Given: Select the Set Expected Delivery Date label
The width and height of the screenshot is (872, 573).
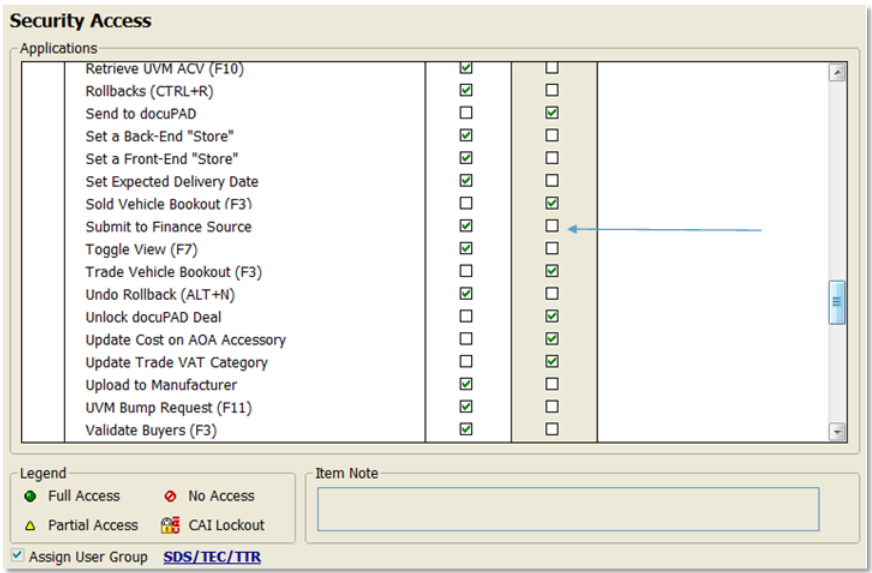Looking at the screenshot, I should (172, 182).
